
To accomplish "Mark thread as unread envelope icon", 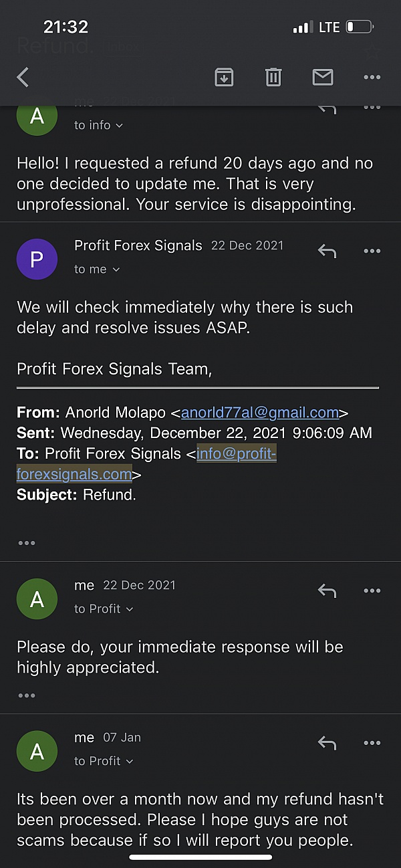I will point(323,78).
